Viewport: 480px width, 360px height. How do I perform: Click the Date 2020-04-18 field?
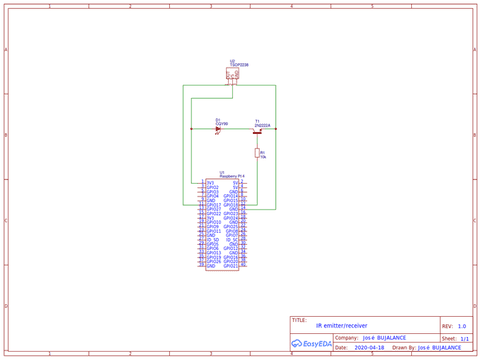pos(369,348)
